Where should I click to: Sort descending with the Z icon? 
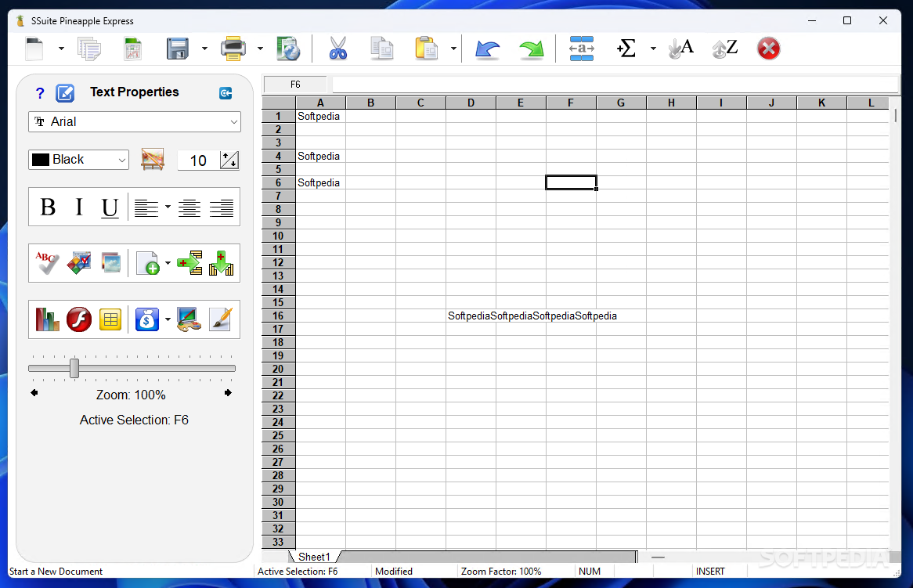(725, 49)
